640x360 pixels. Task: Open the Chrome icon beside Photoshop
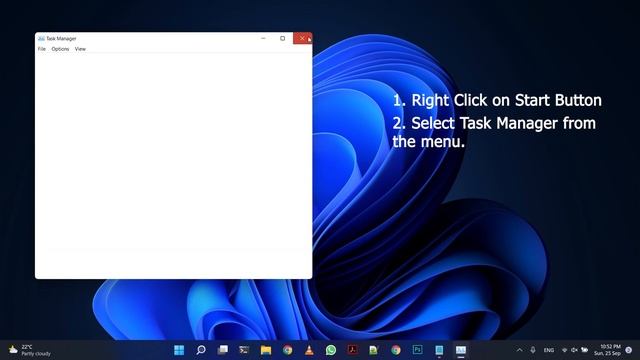click(396, 350)
